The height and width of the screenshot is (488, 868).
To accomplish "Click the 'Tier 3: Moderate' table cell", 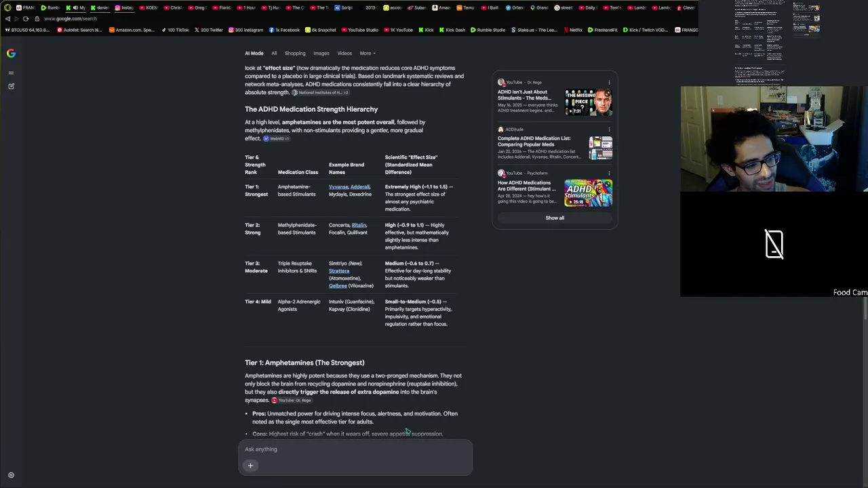I will (256, 267).
